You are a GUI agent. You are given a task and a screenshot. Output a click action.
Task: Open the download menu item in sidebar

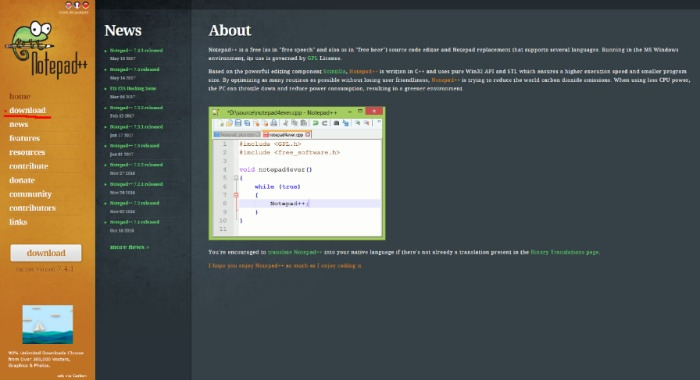27,110
